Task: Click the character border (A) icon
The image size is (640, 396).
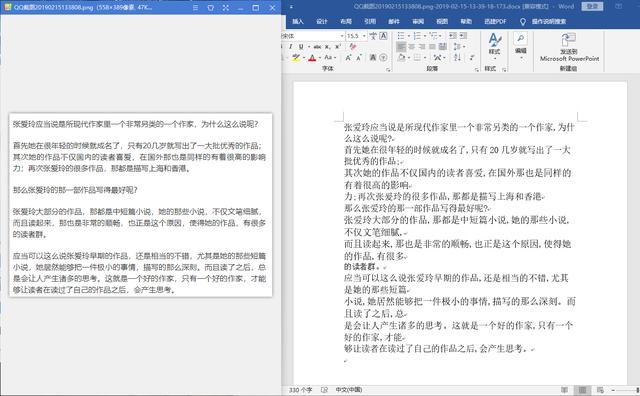Action: click(x=383, y=36)
